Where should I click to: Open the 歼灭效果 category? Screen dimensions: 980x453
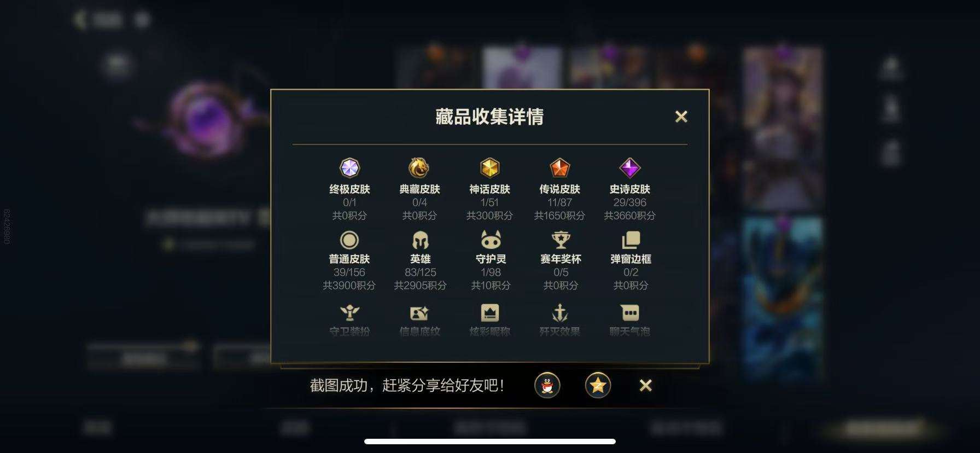click(559, 320)
